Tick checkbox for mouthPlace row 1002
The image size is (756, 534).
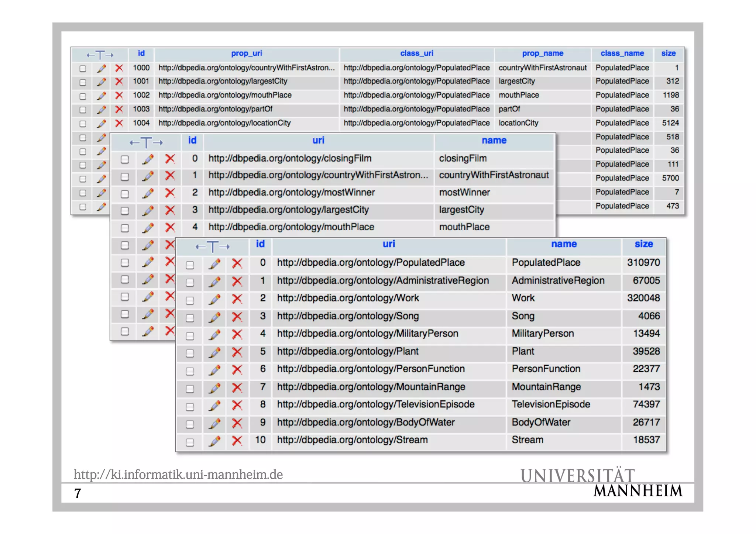coord(83,96)
